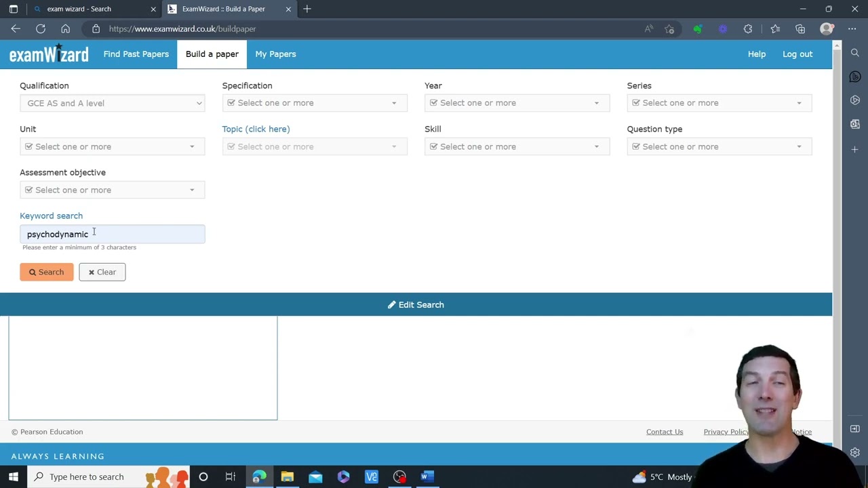Click Log out link
Viewport: 868px width, 488px height.
[x=797, y=54]
